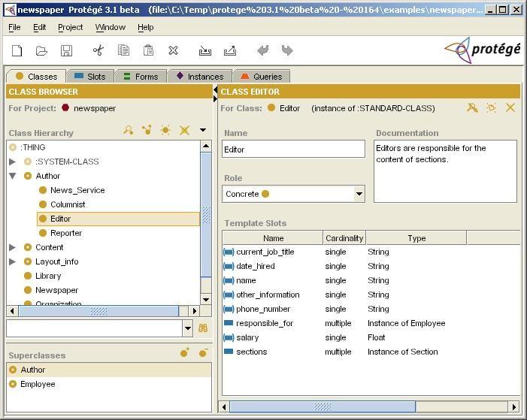Select the salary slot row
Viewport: 527px width, 420px height.
click(371, 337)
